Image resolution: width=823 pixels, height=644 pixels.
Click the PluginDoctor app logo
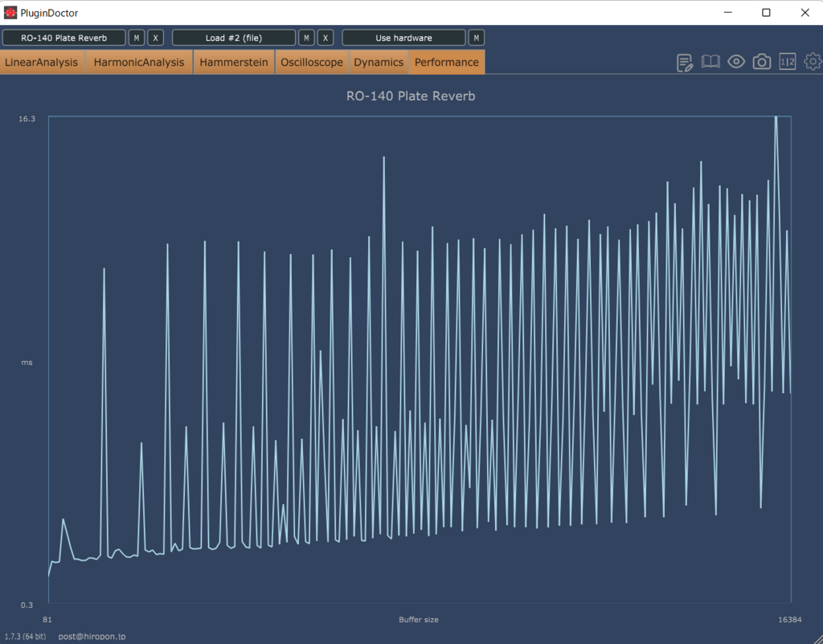pos(10,12)
